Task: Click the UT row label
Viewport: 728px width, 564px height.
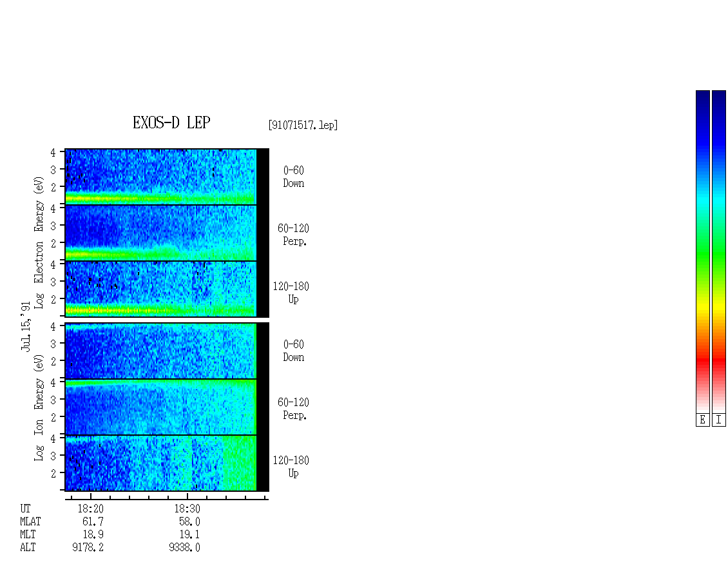Action: tap(25, 509)
